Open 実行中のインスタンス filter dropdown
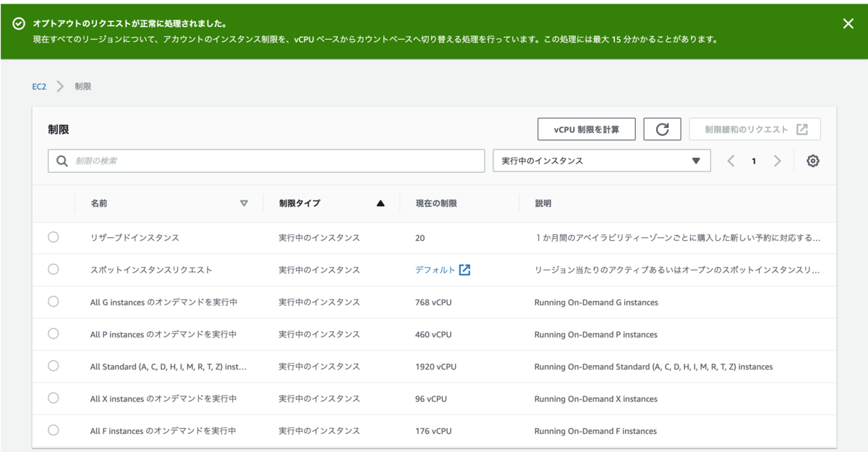The image size is (868, 452). click(x=601, y=161)
